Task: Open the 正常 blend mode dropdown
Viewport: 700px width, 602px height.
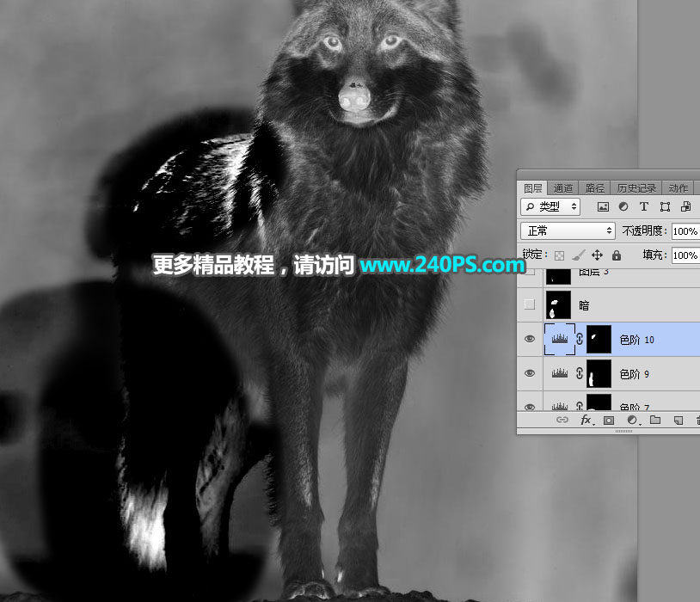Action: click(568, 230)
